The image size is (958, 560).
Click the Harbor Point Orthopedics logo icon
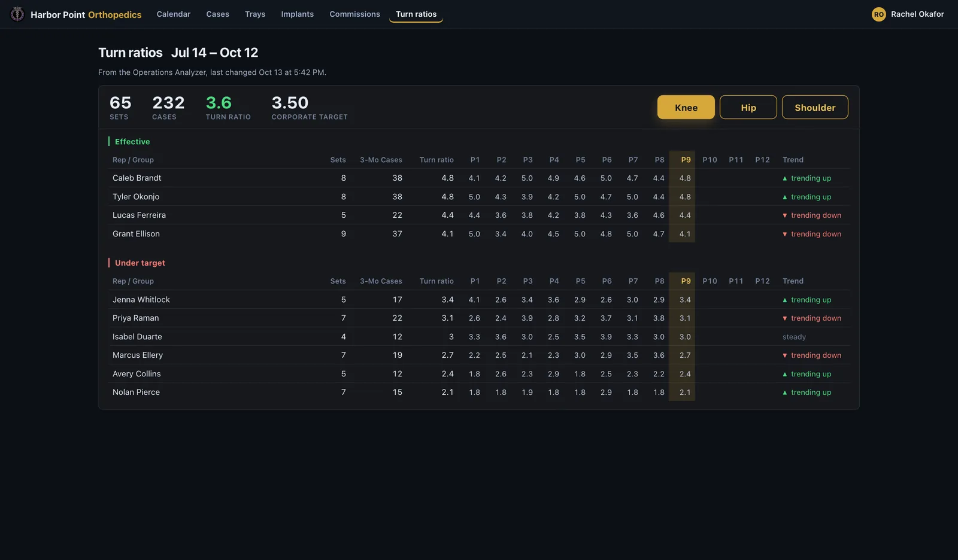(17, 14)
